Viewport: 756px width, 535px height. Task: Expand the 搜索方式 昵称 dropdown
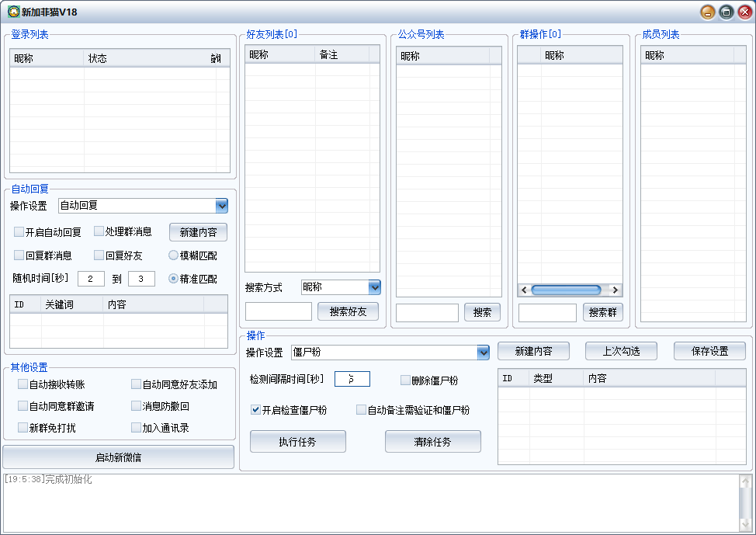click(374, 287)
